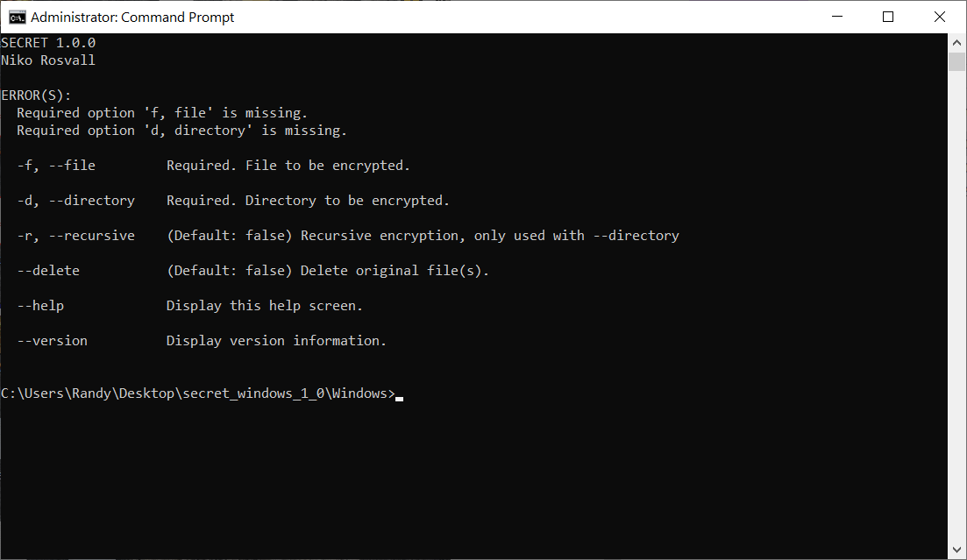Click the 'ERROR(S):' text line

pos(37,96)
